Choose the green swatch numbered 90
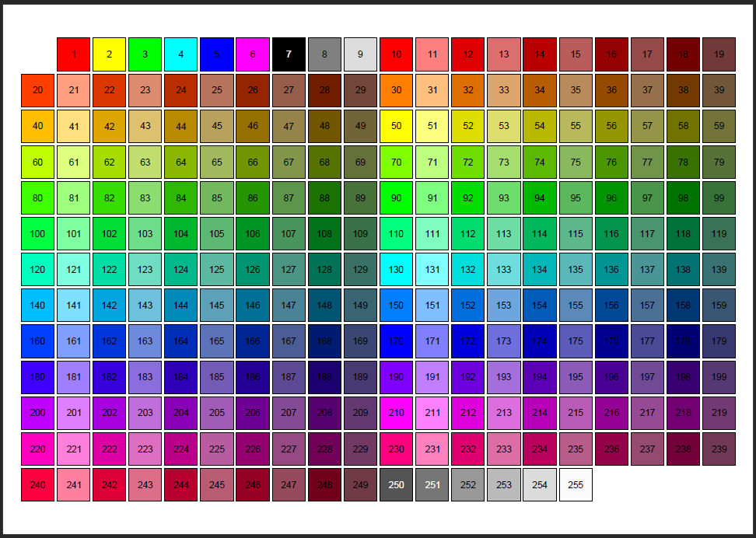 pyautogui.click(x=396, y=197)
